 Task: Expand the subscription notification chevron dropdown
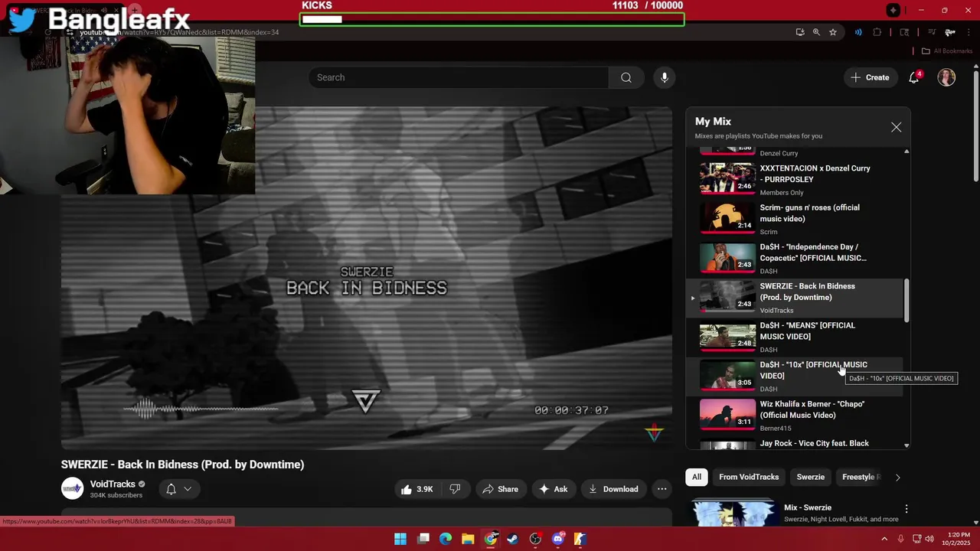tap(188, 489)
